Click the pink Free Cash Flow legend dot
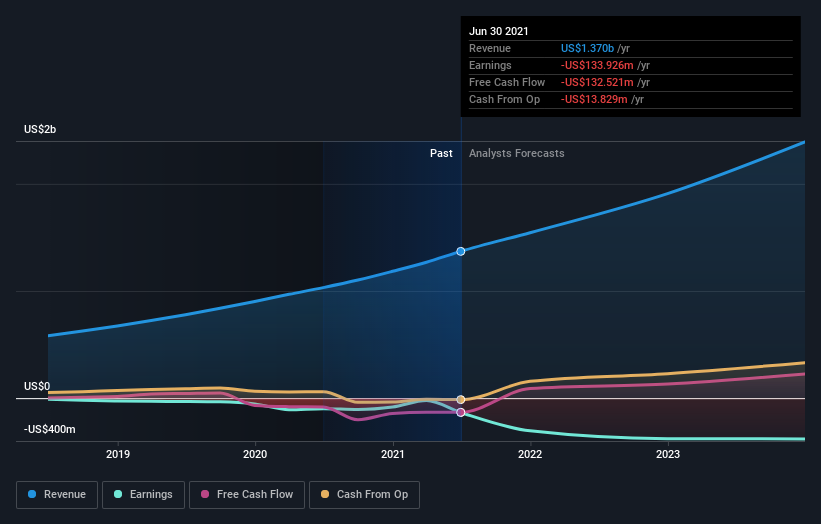Screen dimensions: 821x524 [205, 494]
